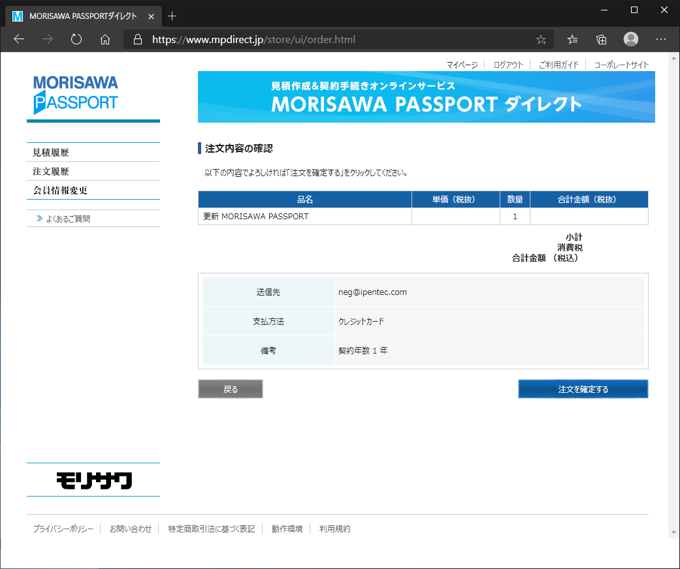680x569 pixels.
Task: Close the MORISAWA PASSPORT tab
Action: 151,16
